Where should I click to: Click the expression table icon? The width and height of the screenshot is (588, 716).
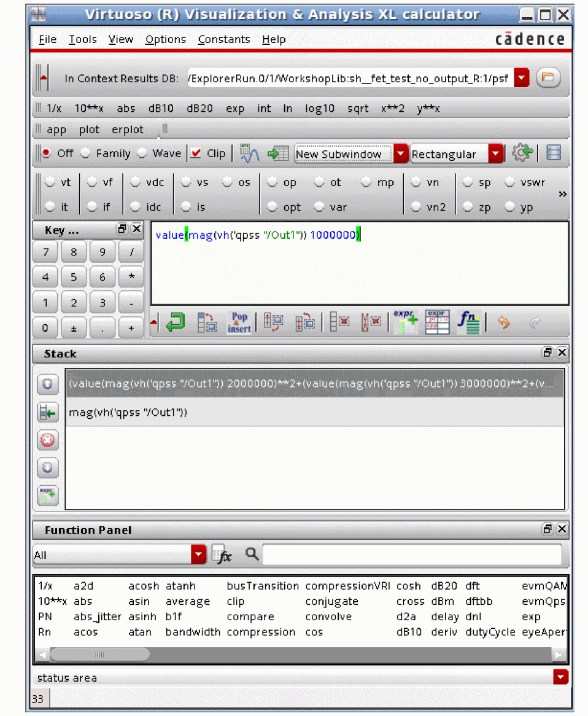437,322
